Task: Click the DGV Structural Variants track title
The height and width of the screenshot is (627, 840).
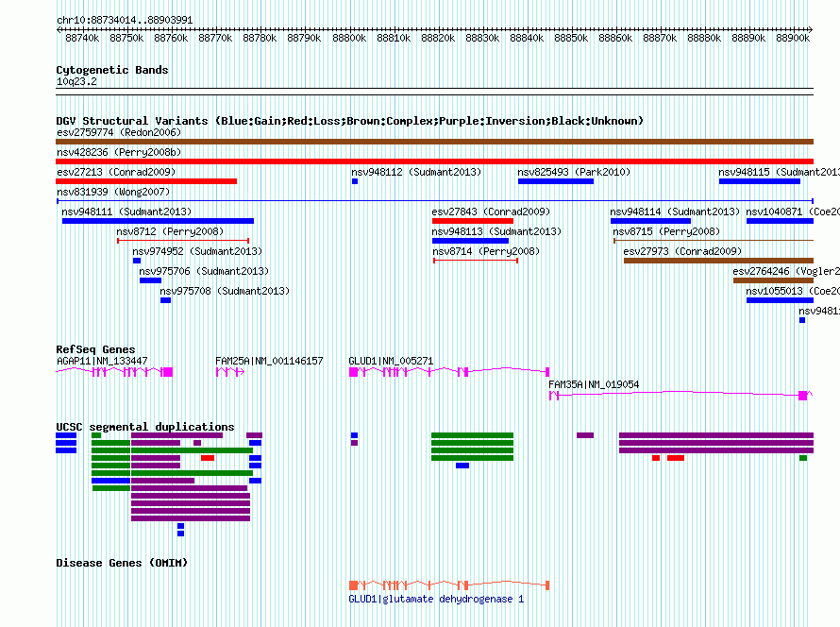Action: click(x=349, y=121)
